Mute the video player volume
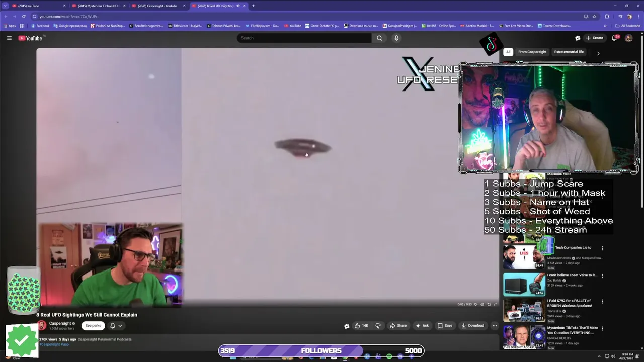 click(x=475, y=304)
